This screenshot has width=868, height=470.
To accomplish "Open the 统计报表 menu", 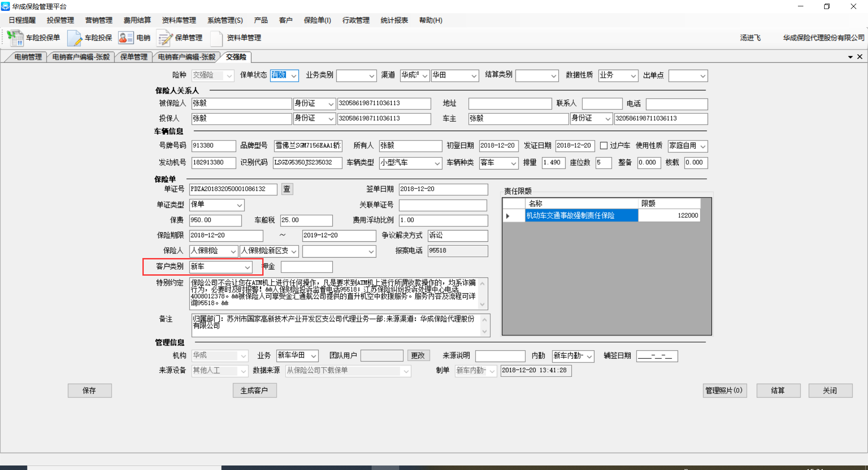I will point(394,20).
